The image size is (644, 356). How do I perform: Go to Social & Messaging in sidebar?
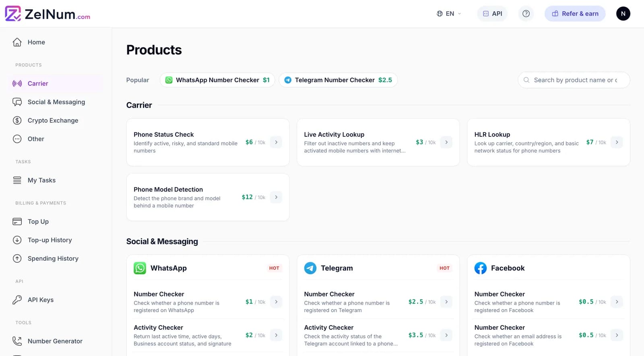point(56,102)
